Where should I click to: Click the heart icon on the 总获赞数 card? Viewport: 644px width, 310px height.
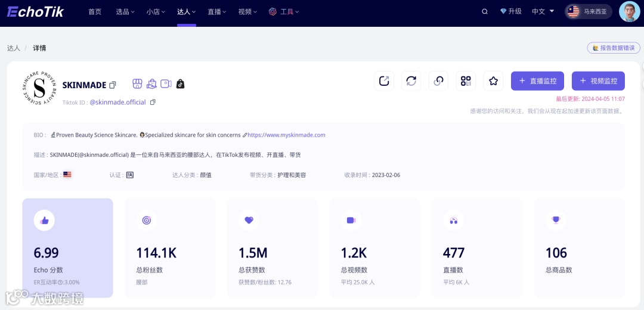[x=249, y=221]
